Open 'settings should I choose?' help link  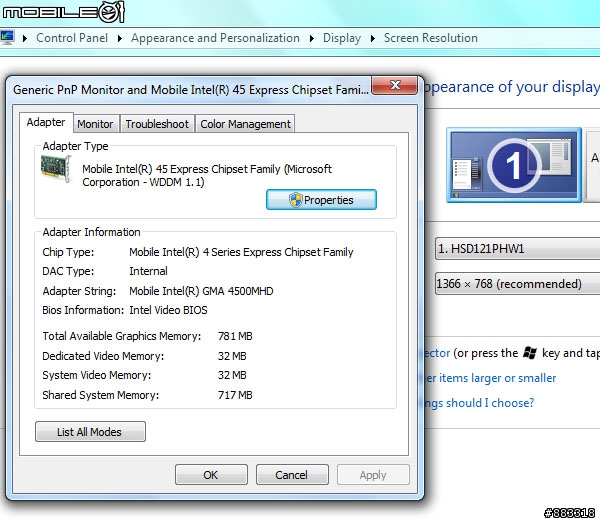click(x=479, y=403)
